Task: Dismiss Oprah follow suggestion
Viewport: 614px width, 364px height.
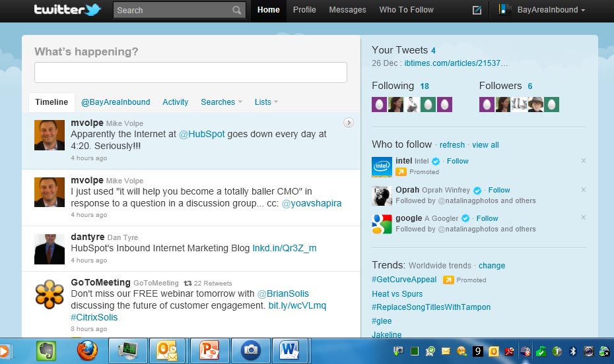Action: pos(584,190)
